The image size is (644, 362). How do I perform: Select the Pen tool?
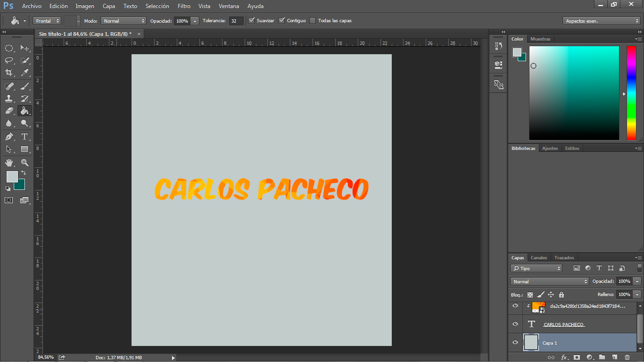pyautogui.click(x=9, y=137)
